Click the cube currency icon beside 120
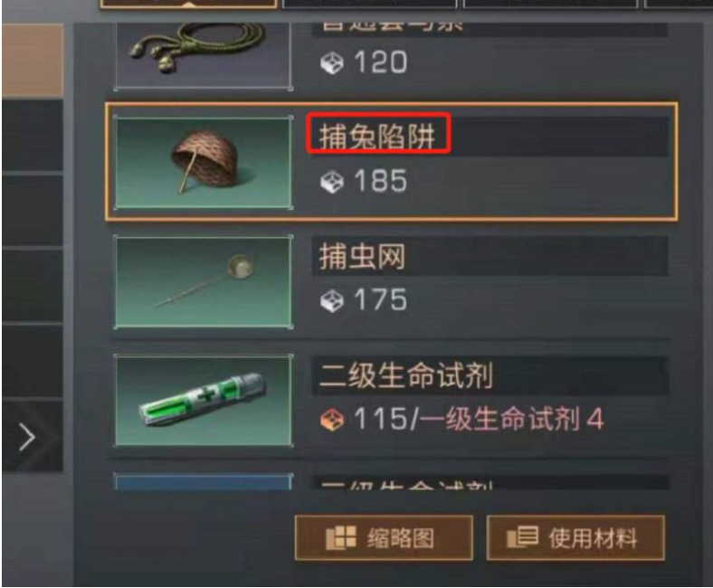 point(331,62)
